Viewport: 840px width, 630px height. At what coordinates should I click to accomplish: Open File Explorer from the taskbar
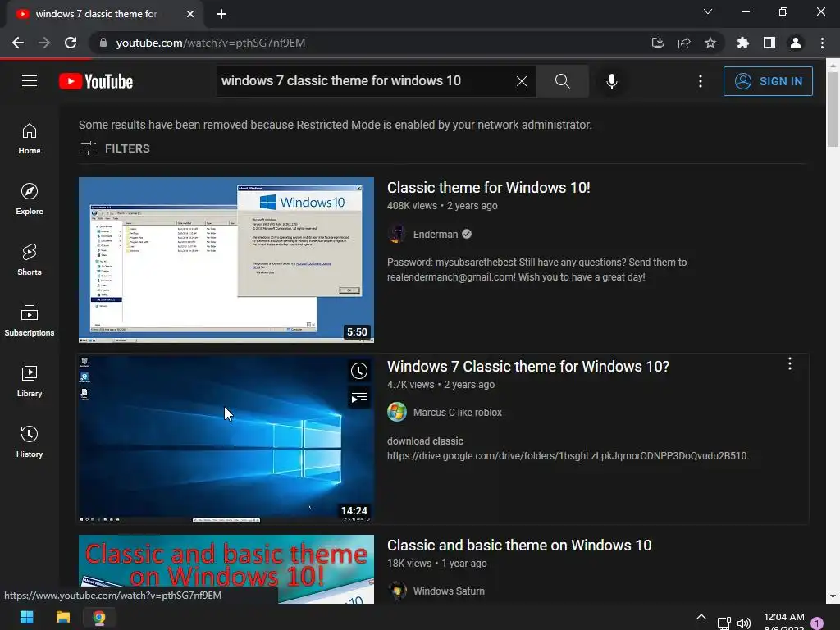tap(63, 617)
